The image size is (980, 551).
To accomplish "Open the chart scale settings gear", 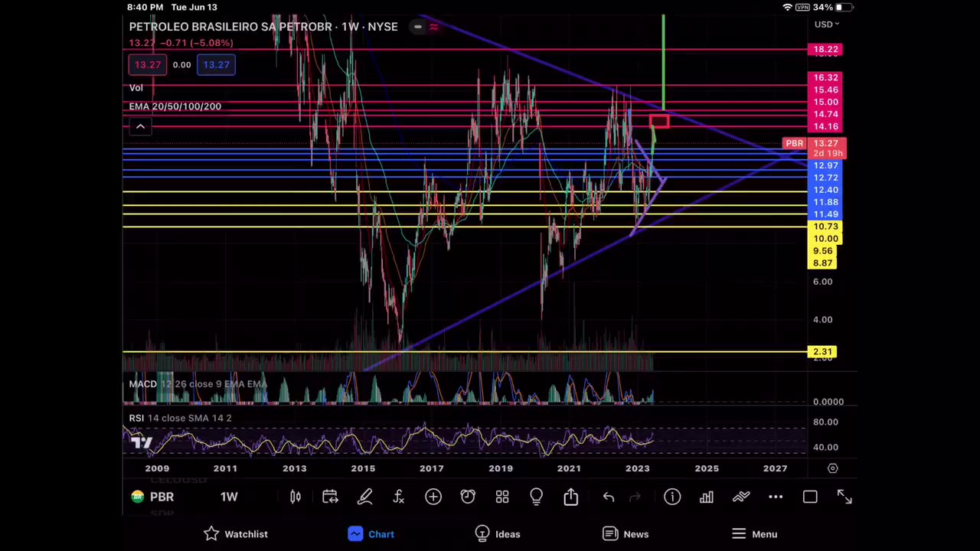I will point(833,468).
